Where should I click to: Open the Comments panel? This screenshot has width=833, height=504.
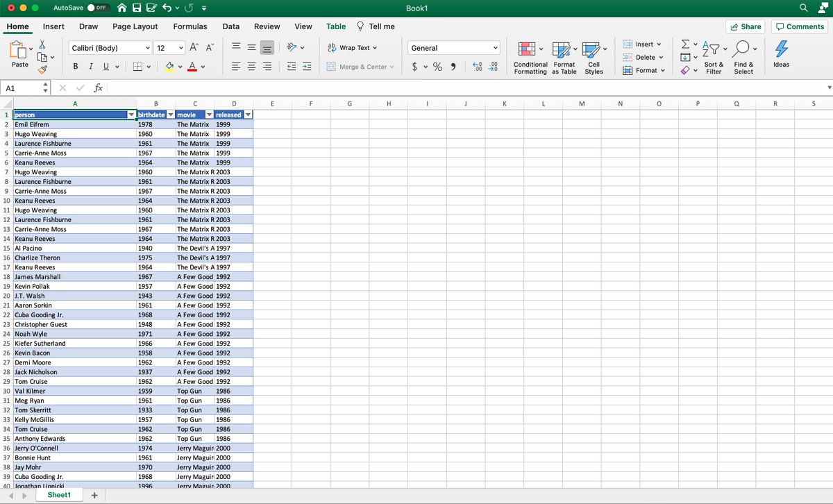point(799,26)
